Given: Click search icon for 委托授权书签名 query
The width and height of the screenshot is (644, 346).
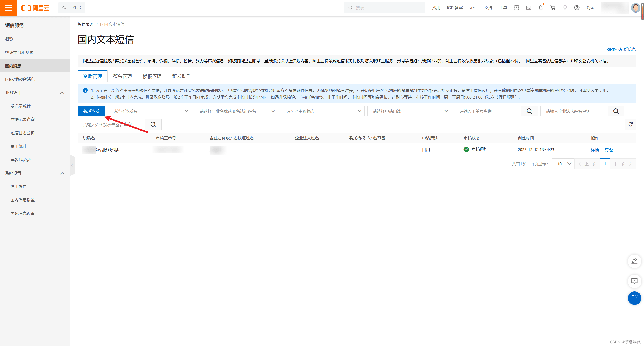Looking at the screenshot, I should [153, 124].
